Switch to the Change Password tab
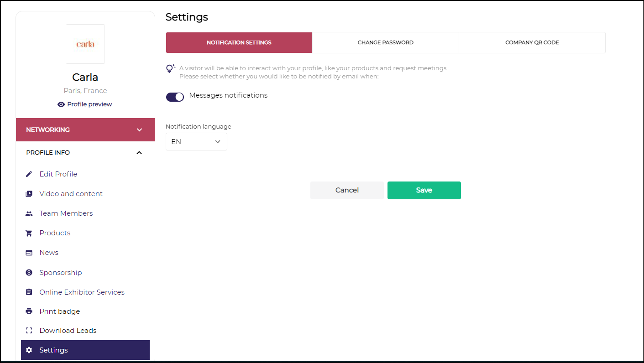 click(385, 43)
